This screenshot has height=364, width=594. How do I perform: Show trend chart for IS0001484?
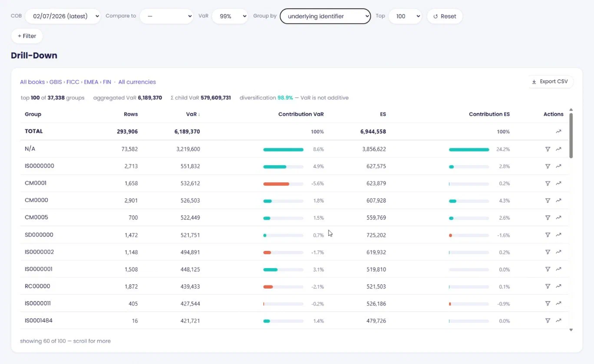pyautogui.click(x=558, y=321)
